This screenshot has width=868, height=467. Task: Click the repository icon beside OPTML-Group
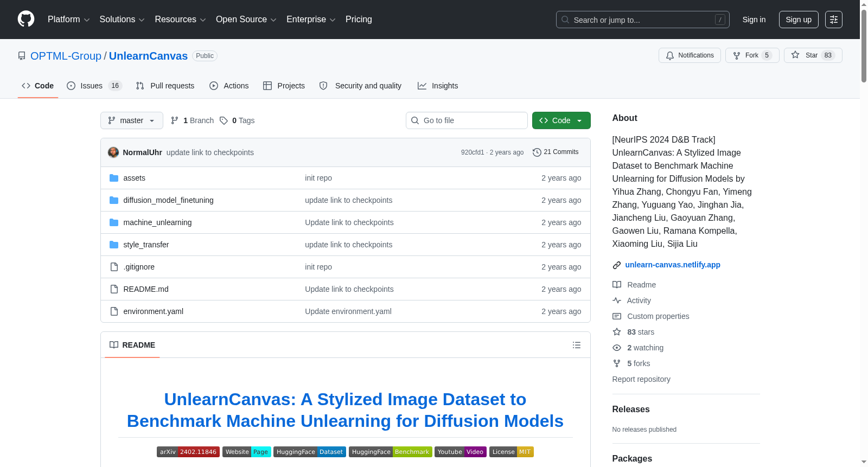[22, 56]
